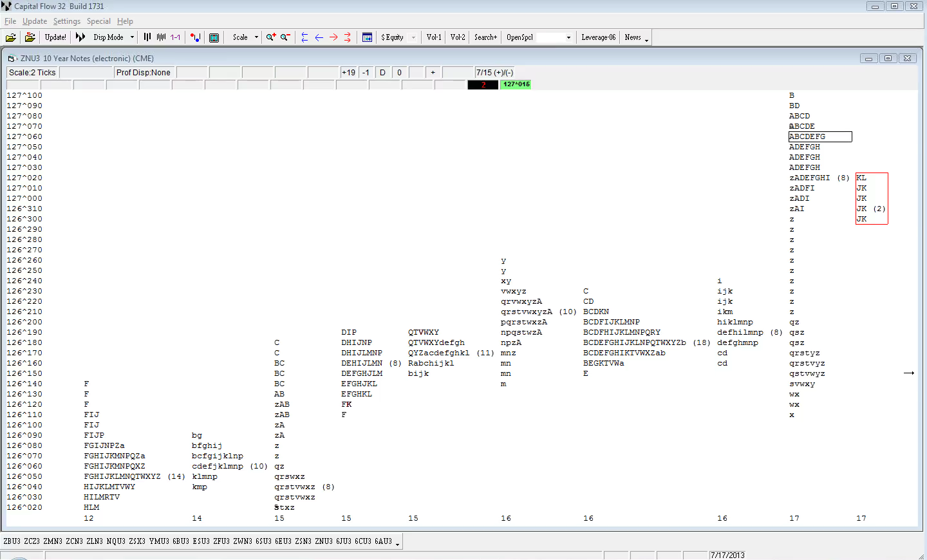The height and width of the screenshot is (560, 927).
Task: Click the zoom out magnifier icon
Action: pos(285,37)
